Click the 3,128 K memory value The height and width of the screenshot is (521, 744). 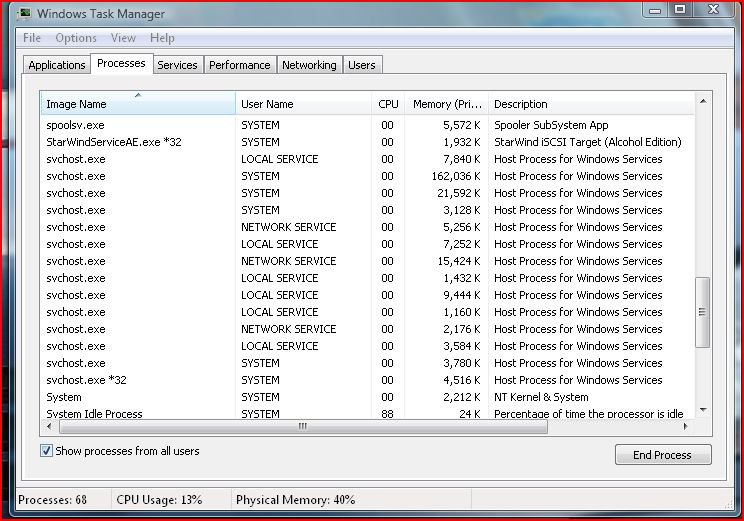462,210
